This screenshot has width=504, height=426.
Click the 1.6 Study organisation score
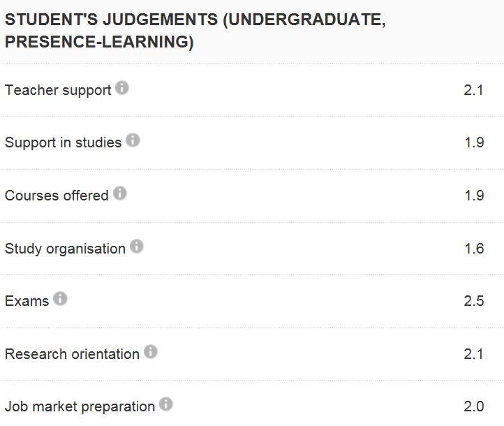(x=474, y=249)
